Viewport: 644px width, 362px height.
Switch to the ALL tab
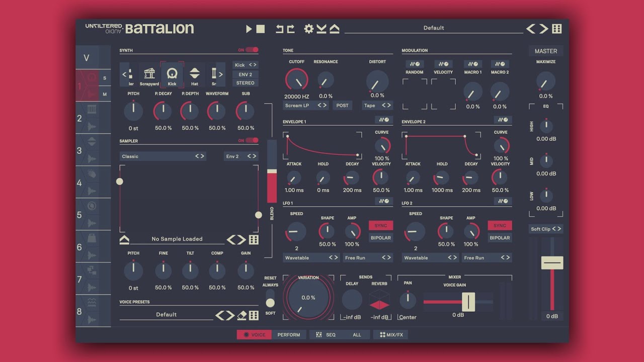click(357, 335)
